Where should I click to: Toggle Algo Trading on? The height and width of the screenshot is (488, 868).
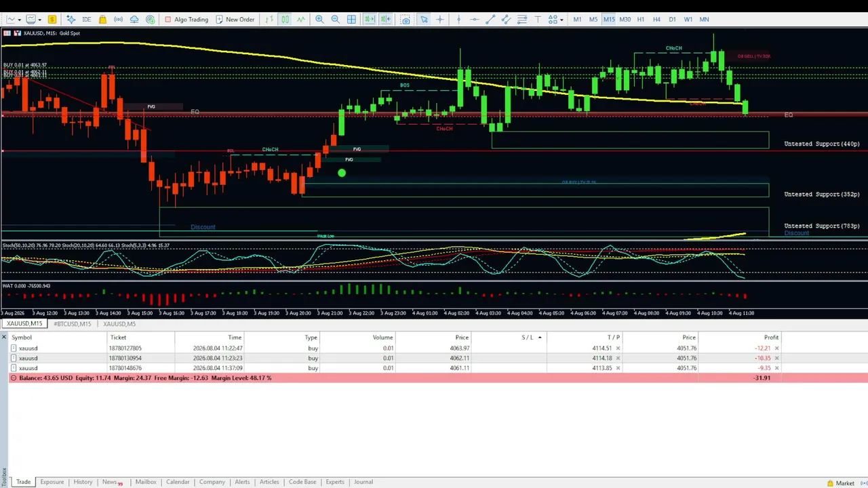click(x=186, y=19)
